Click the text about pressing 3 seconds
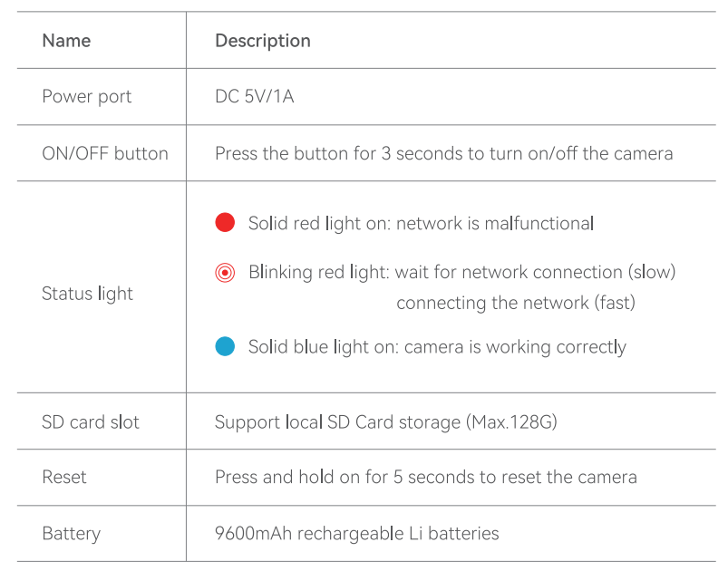The width and height of the screenshot is (728, 571). coord(444,153)
